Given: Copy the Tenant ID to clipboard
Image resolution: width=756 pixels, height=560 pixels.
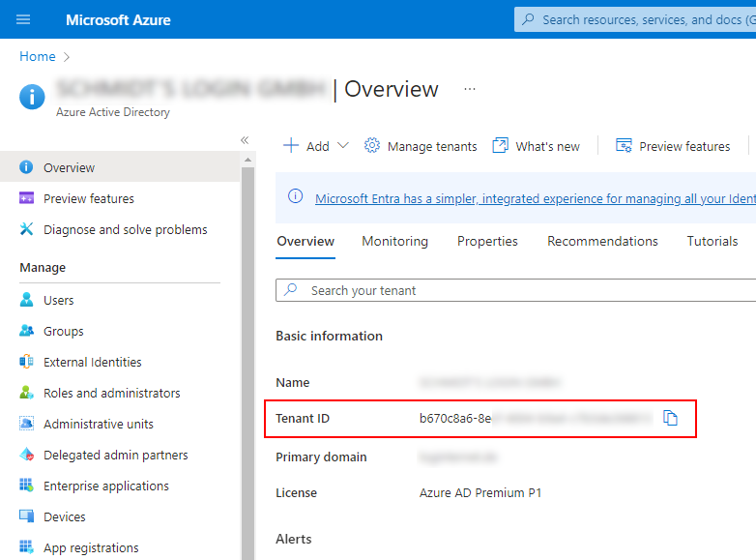Looking at the screenshot, I should [x=670, y=418].
